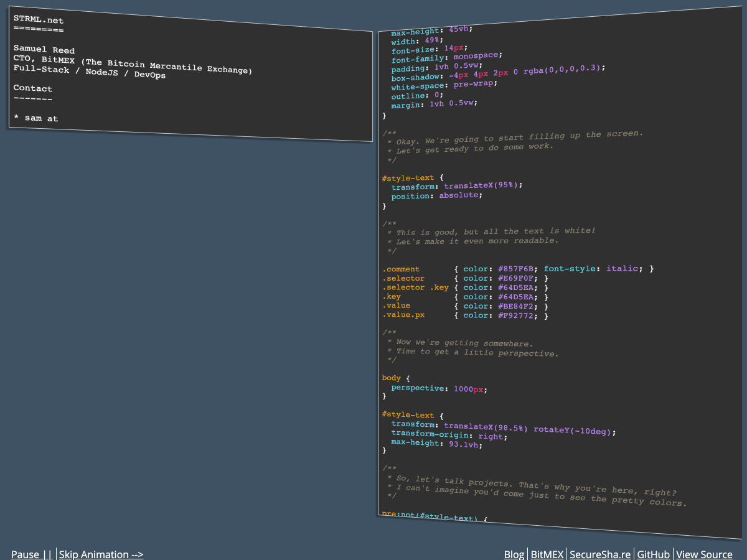Click comment 'Let's get ready to do some work'
This screenshot has width=747, height=560.
(474, 149)
